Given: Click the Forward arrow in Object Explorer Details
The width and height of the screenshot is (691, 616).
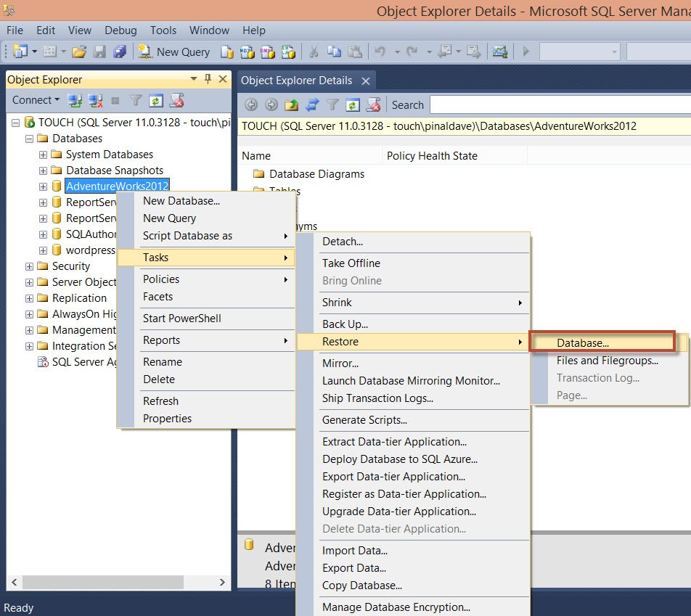Looking at the screenshot, I should point(271,105).
